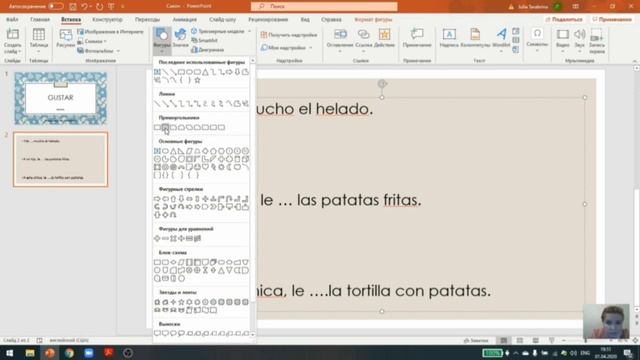This screenshot has height=360, width=640.
Task: Open File Explorer from the taskbar
Action: click(x=30, y=353)
